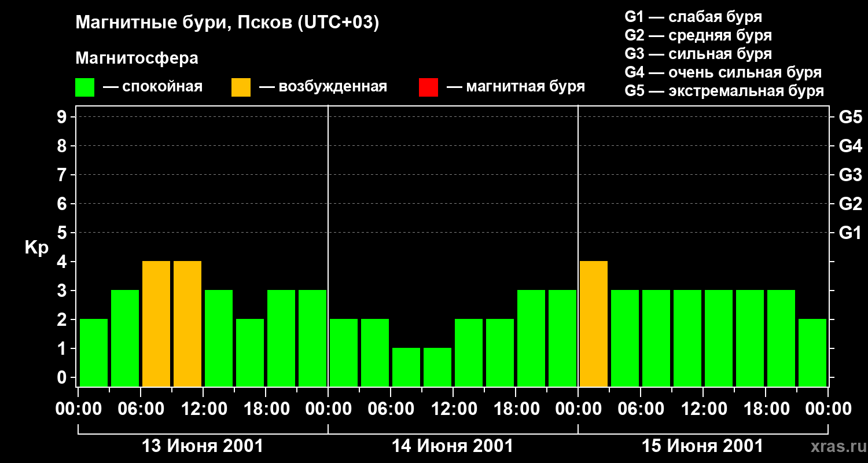Select the Kp 1 bar ending 12:00 on 14 Июня
This screenshot has height=463, width=868.
[437, 367]
